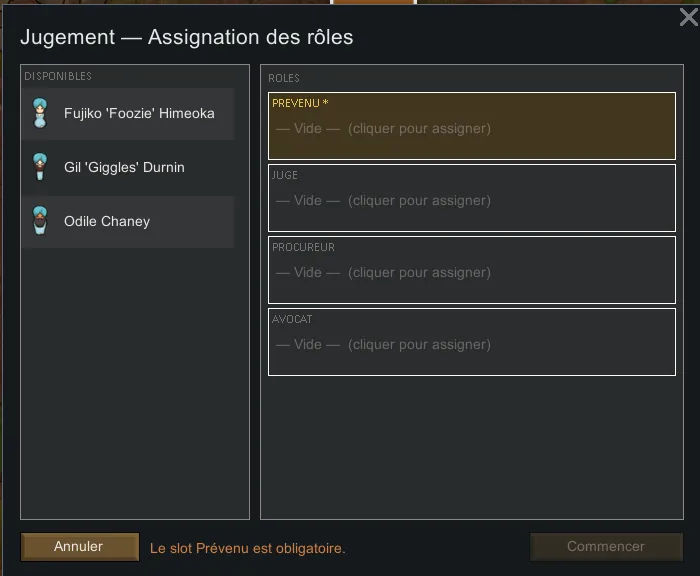Click the 'Jugement — Assignation des rôles' title
Image resolution: width=700 pixels, height=576 pixels.
(x=186, y=37)
